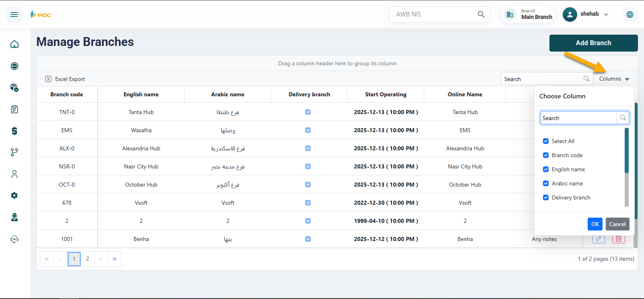Uncheck the Select All column checkbox

click(546, 141)
